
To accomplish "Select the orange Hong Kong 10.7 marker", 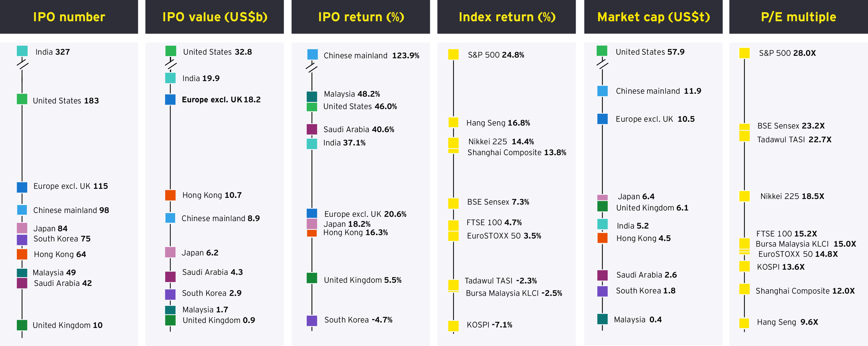I will point(170,195).
